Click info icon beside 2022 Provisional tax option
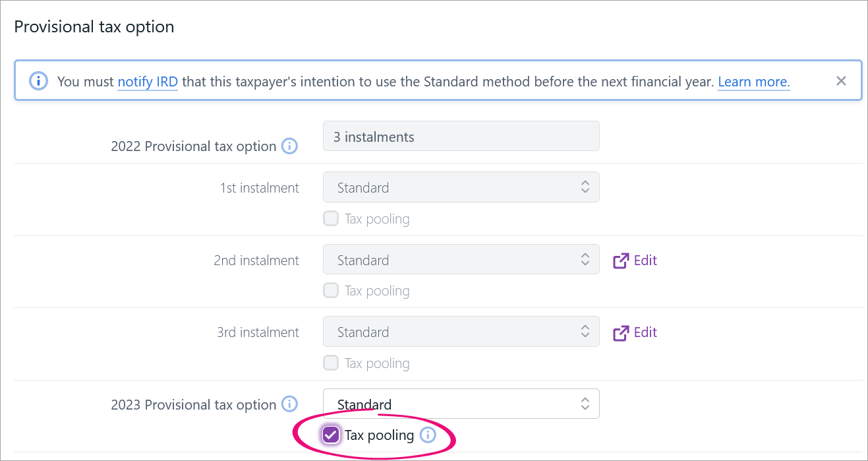This screenshot has height=461, width=868. click(x=289, y=146)
